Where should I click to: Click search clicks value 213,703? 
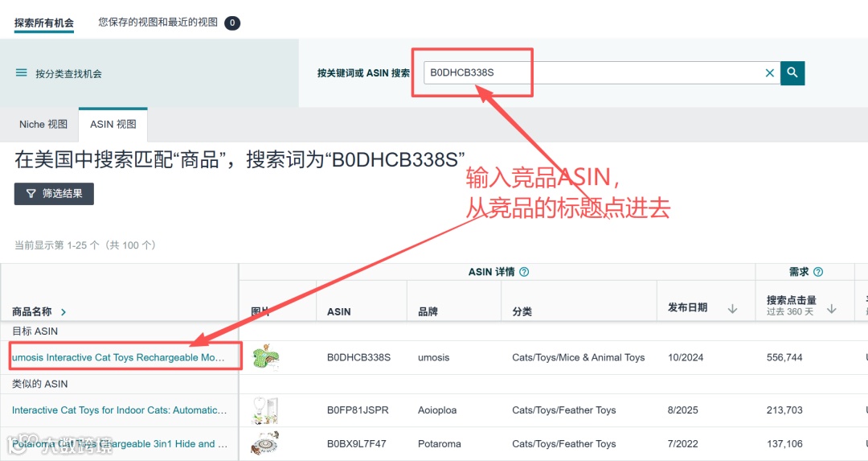[784, 410]
